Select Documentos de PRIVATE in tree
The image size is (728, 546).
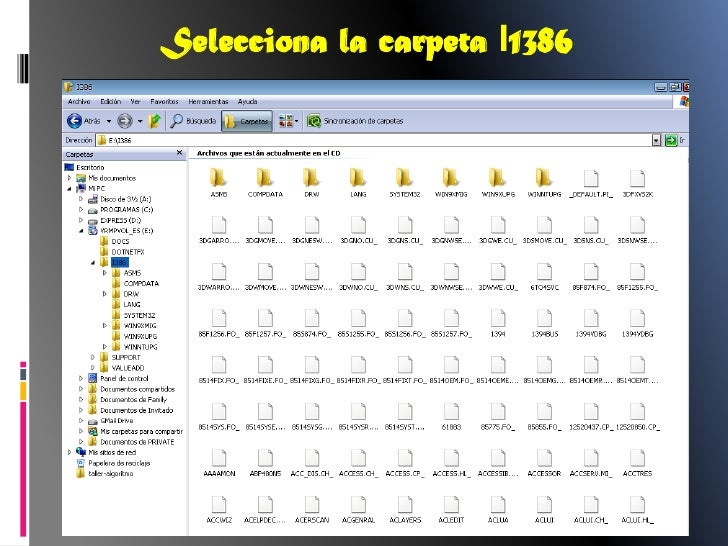[137, 442]
